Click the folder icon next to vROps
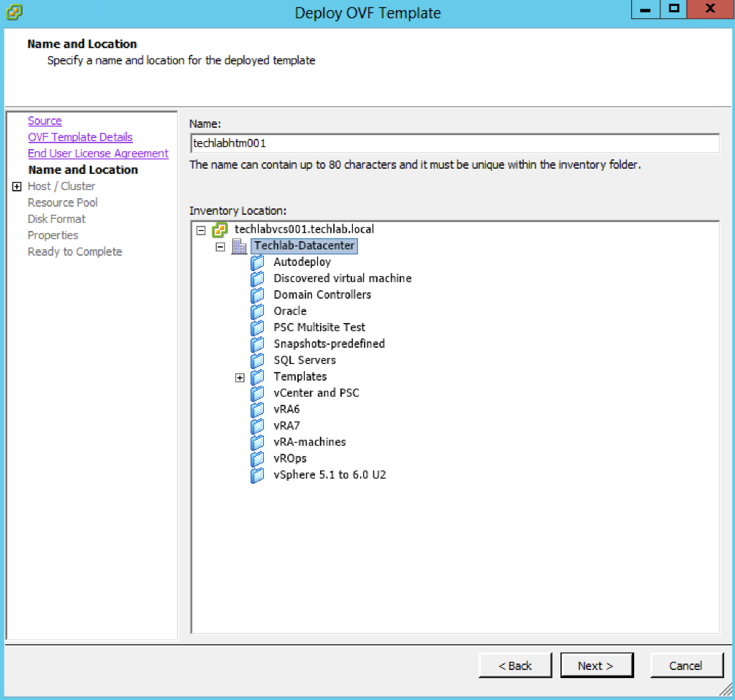 [x=257, y=459]
